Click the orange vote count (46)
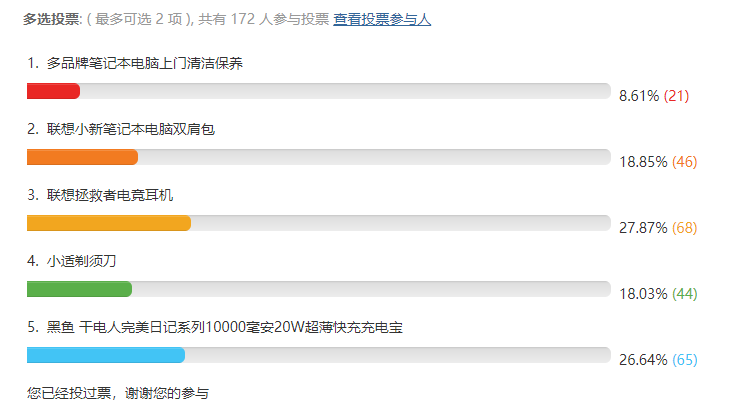Image resolution: width=730 pixels, height=409 pixels. point(684,162)
